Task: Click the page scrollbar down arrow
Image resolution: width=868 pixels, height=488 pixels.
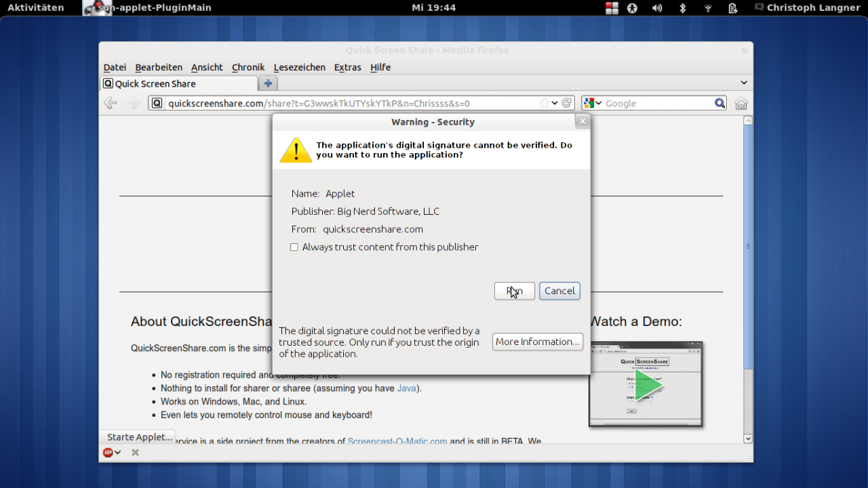Action: coord(748,439)
